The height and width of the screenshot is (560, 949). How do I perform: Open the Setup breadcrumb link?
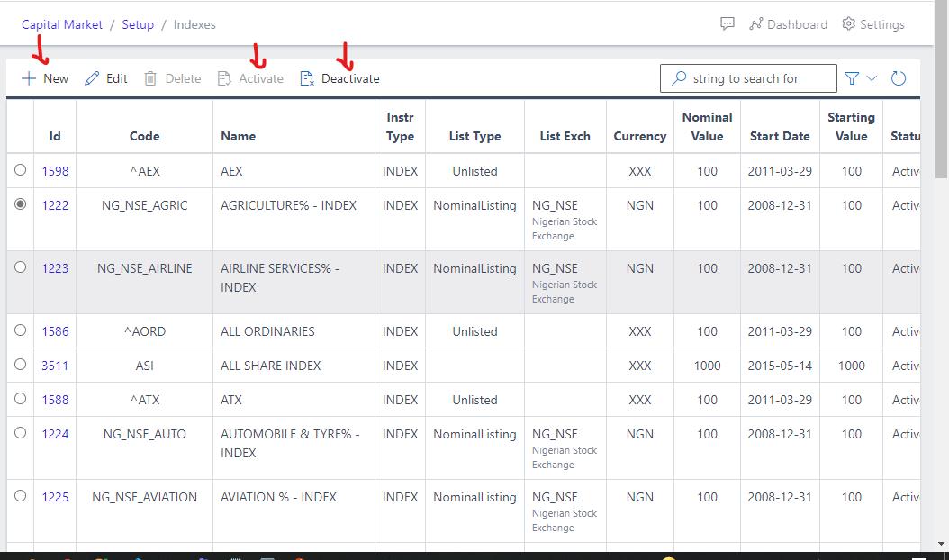pyautogui.click(x=138, y=24)
